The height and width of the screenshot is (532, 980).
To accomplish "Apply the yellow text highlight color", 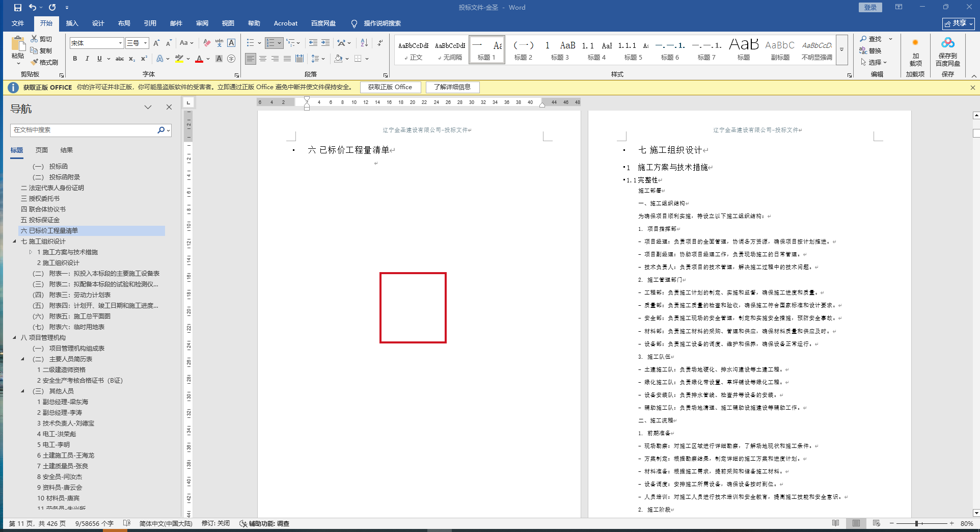I will 179,59.
